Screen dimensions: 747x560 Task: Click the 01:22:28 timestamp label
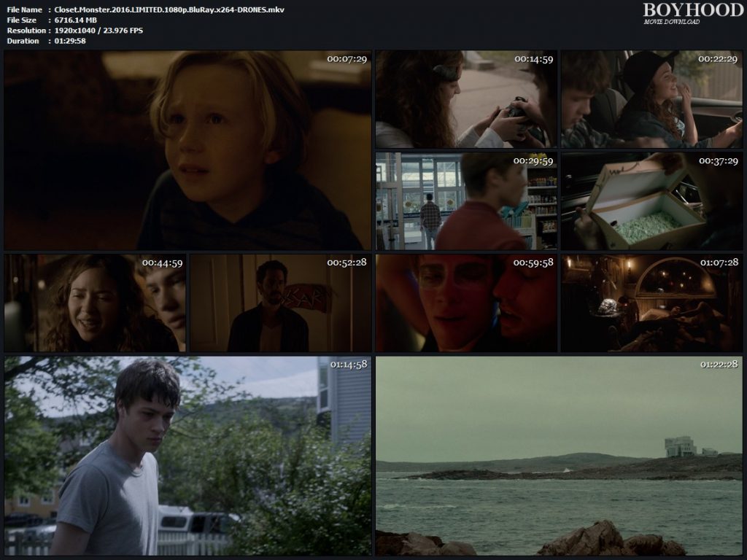719,364
